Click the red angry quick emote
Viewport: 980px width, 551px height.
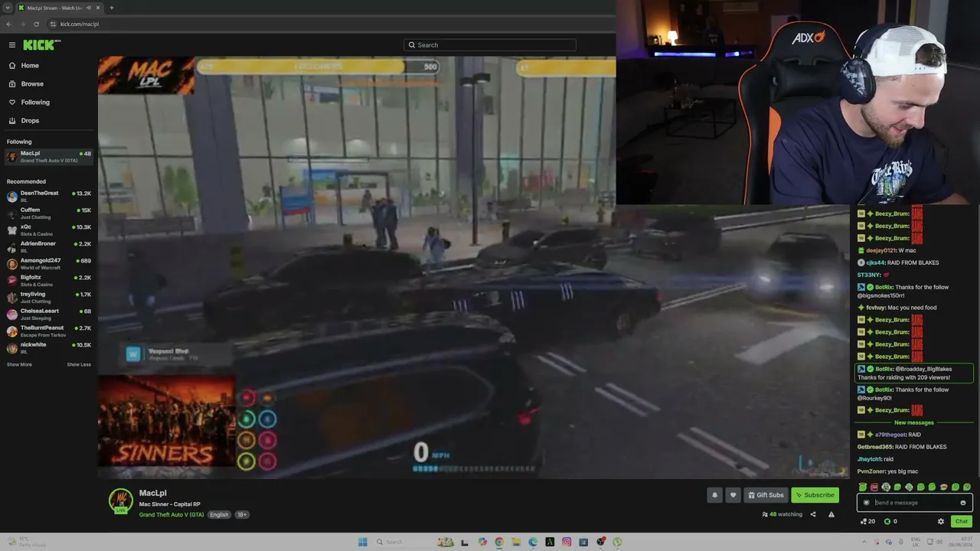(x=874, y=487)
